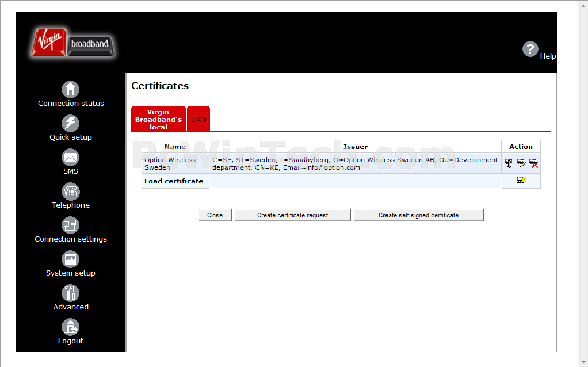
Task: Click the Connection settings label
Action: tap(71, 239)
